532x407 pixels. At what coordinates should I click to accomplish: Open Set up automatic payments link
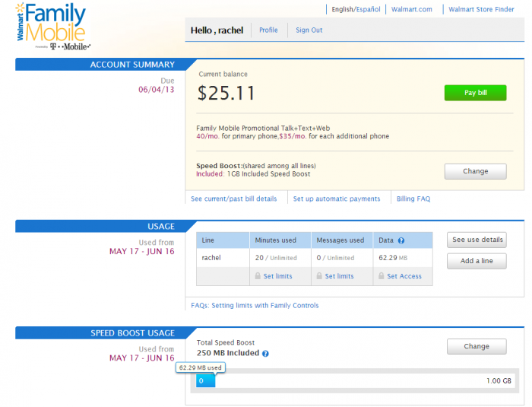tap(337, 199)
